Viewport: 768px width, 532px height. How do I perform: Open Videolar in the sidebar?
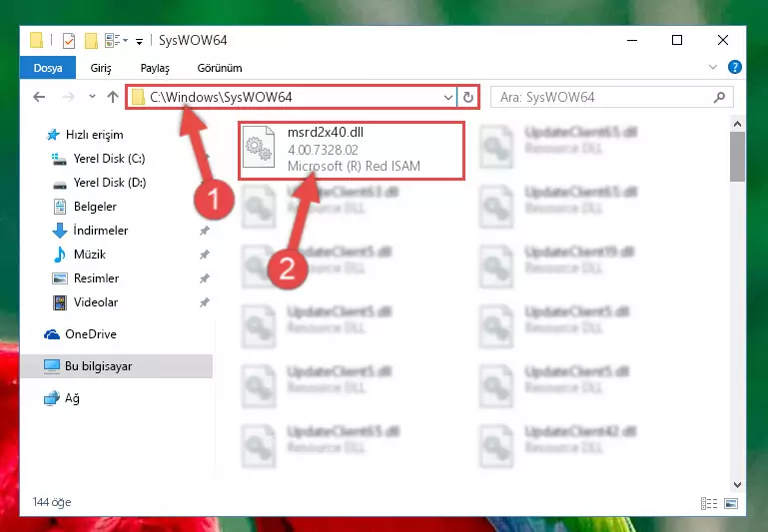click(85, 302)
